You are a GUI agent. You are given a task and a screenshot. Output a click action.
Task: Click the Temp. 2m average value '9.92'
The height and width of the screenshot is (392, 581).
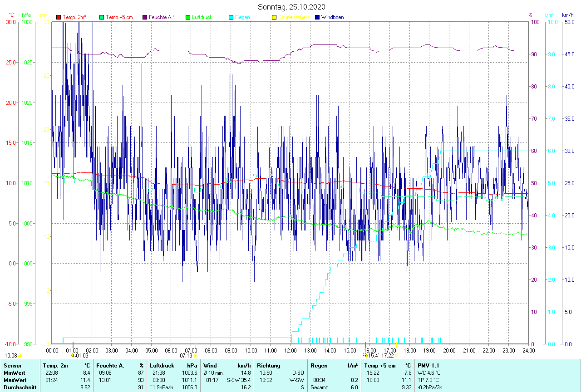click(x=86, y=387)
